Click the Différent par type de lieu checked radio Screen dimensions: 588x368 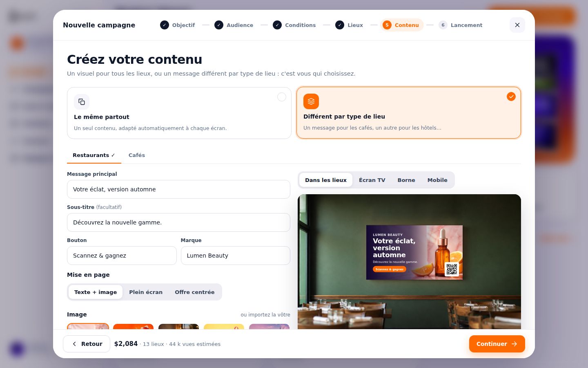click(x=511, y=96)
